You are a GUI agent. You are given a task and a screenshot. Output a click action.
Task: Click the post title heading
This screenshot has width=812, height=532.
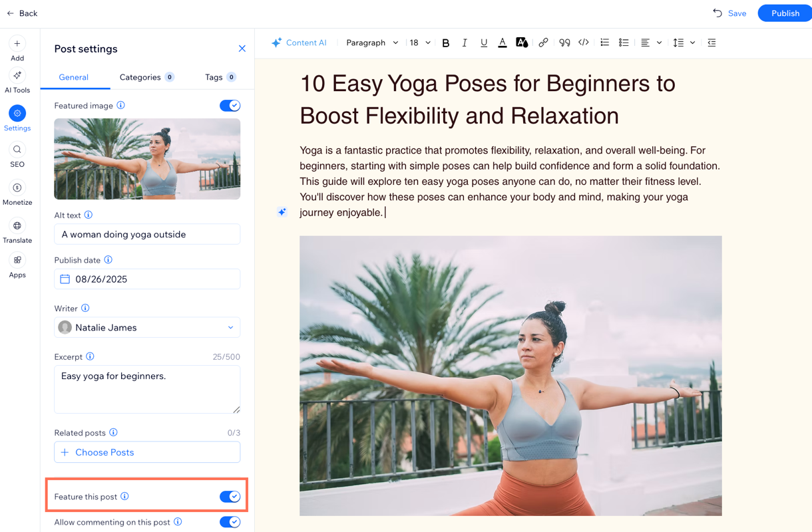pyautogui.click(x=488, y=100)
